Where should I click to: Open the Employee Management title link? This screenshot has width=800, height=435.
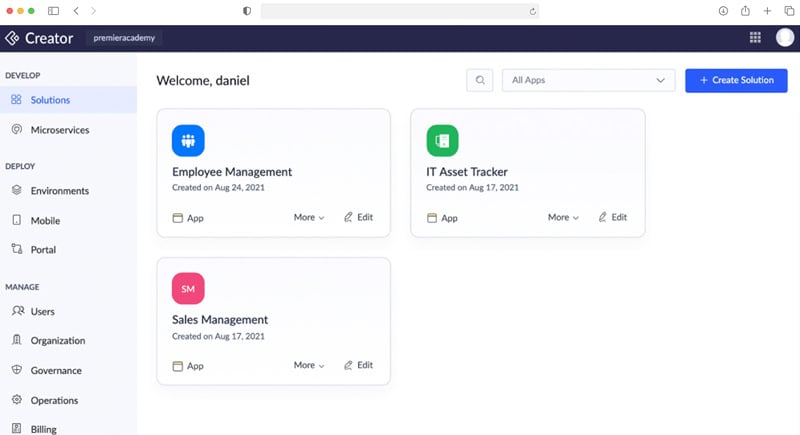click(x=232, y=172)
